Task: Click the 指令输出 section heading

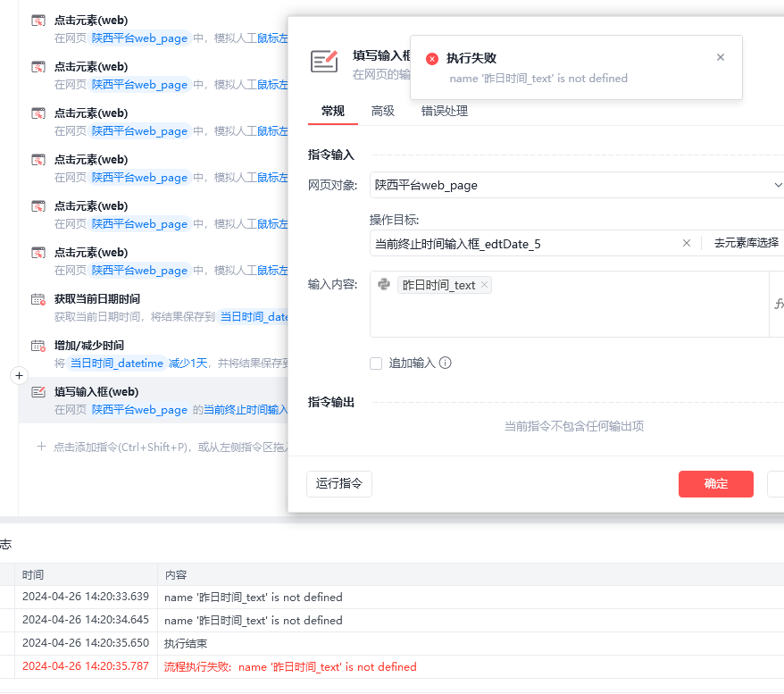Action: (331, 402)
